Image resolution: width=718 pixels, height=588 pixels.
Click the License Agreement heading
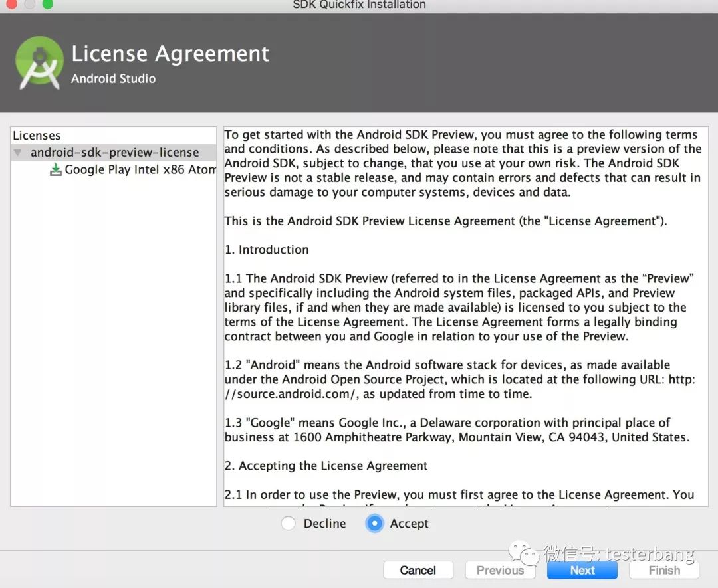tap(170, 54)
